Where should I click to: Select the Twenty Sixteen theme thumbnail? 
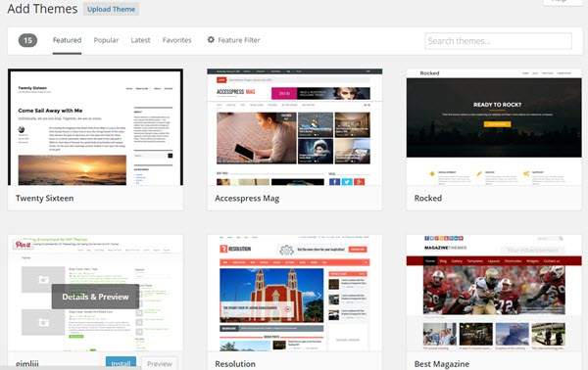[x=96, y=127]
